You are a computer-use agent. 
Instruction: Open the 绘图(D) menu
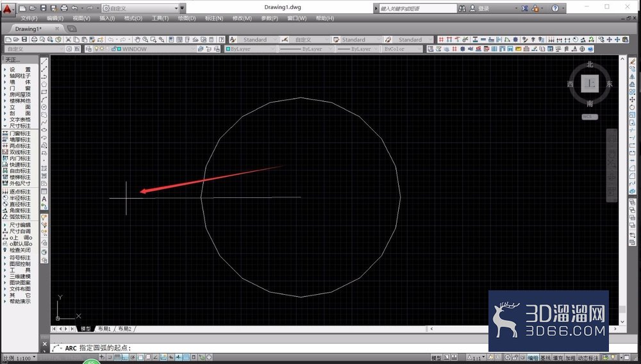tap(187, 19)
